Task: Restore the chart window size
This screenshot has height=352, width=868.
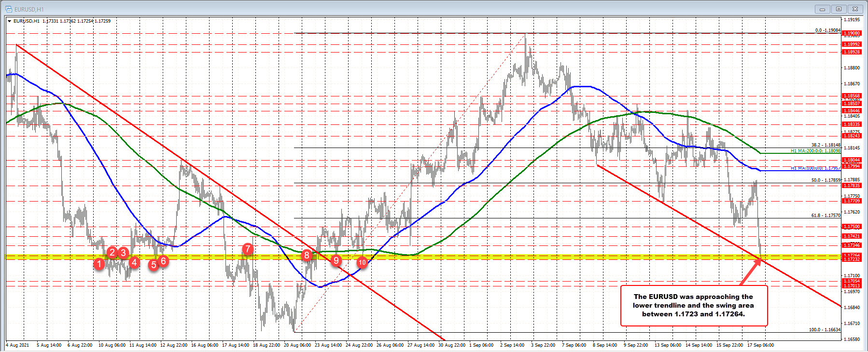Action: pos(839,9)
